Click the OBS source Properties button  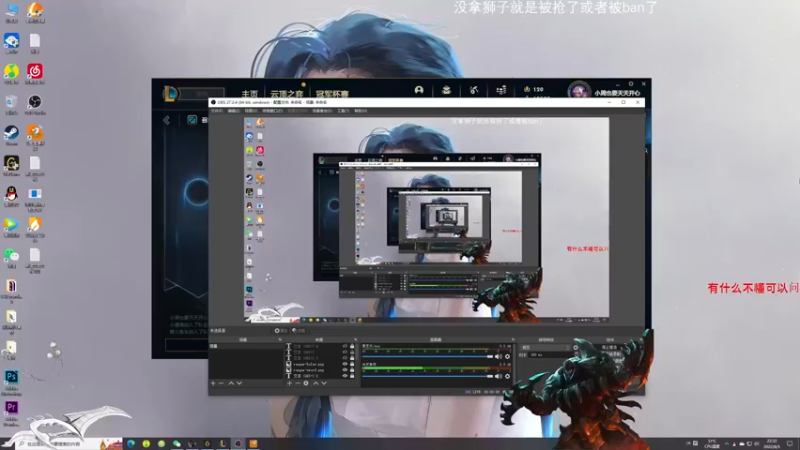tap(281, 331)
